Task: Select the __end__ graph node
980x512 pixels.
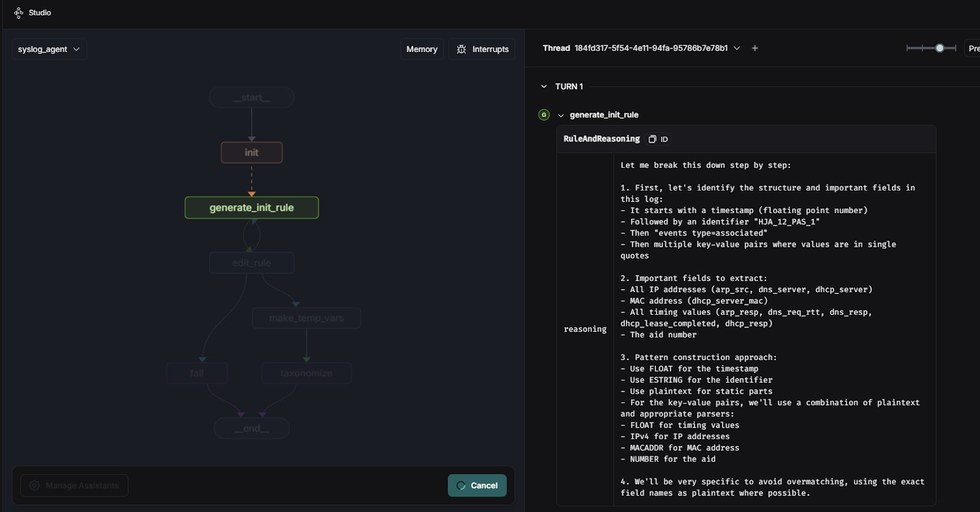Action: [x=252, y=428]
